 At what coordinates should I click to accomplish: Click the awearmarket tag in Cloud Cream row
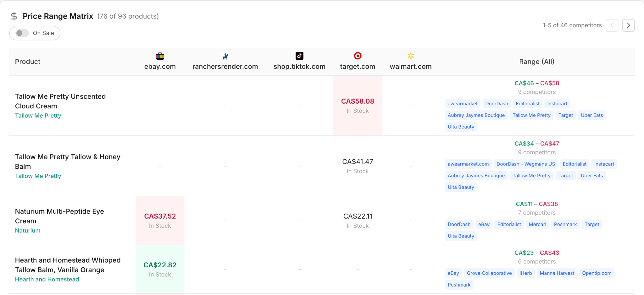click(x=463, y=104)
